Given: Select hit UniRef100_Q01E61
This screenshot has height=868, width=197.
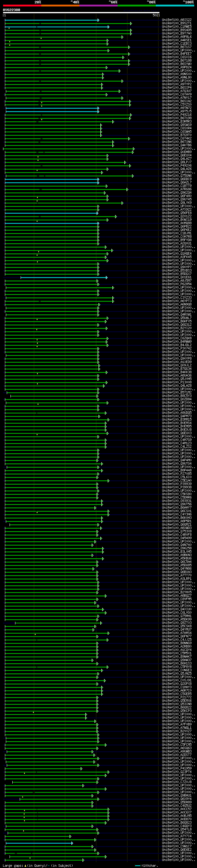Looking at the screenshot, I should 177,277.
